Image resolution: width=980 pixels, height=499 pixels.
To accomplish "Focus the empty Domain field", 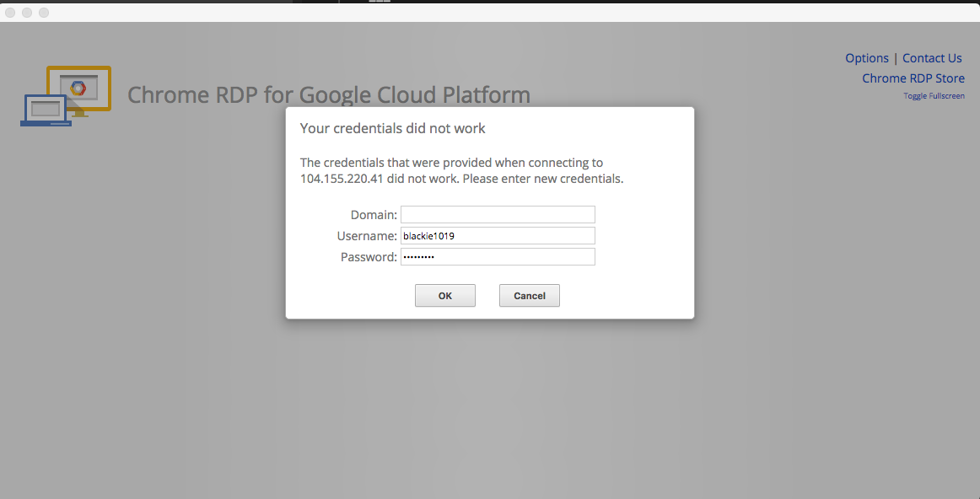I will coord(498,215).
